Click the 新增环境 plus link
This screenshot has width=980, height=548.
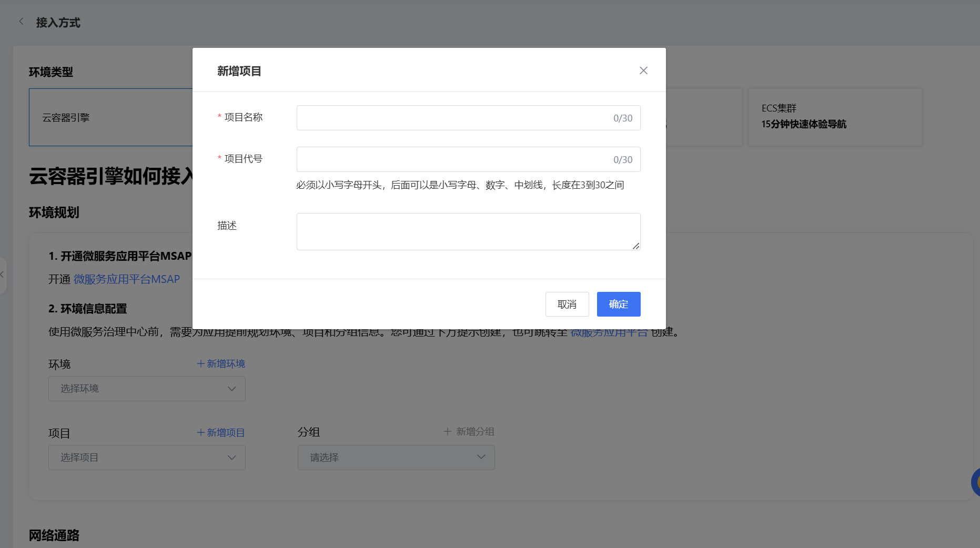221,363
